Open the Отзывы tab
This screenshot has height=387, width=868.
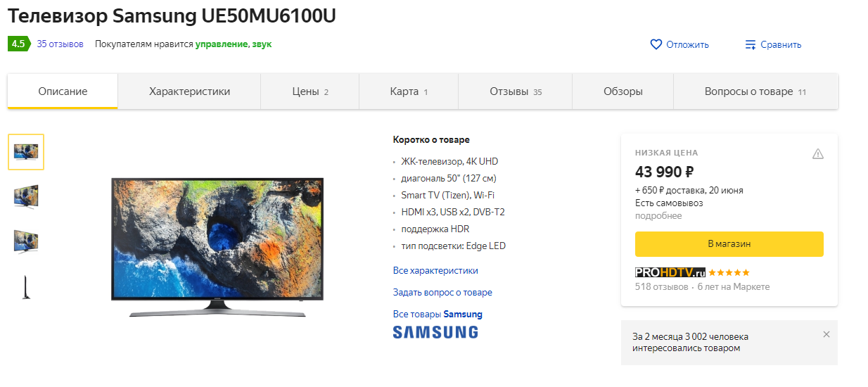point(516,91)
